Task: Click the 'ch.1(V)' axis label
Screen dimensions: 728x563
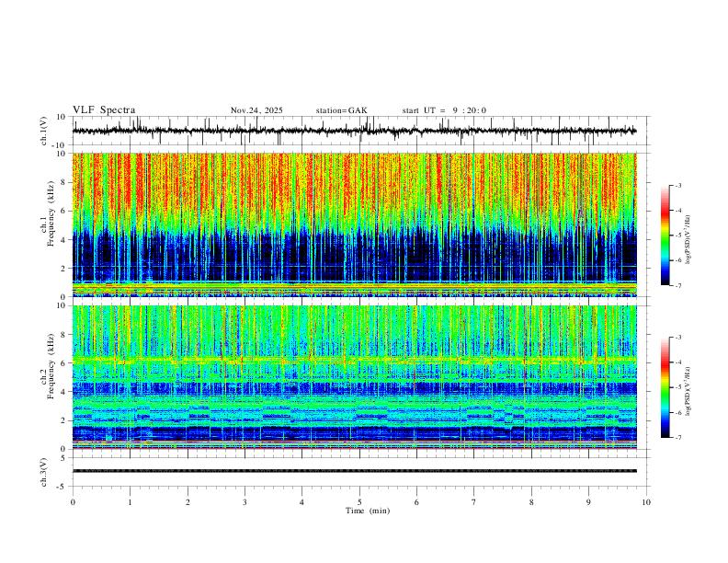Action: pos(44,131)
